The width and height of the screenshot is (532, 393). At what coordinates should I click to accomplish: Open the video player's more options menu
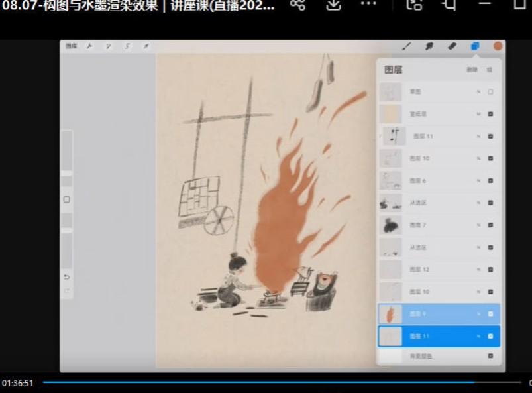click(x=368, y=5)
